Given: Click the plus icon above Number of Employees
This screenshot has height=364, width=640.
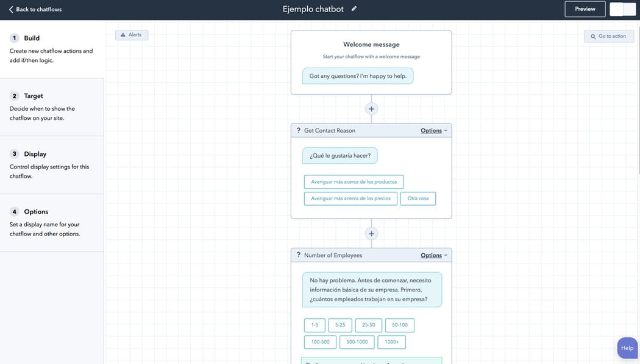Looking at the screenshot, I should coord(371,233).
